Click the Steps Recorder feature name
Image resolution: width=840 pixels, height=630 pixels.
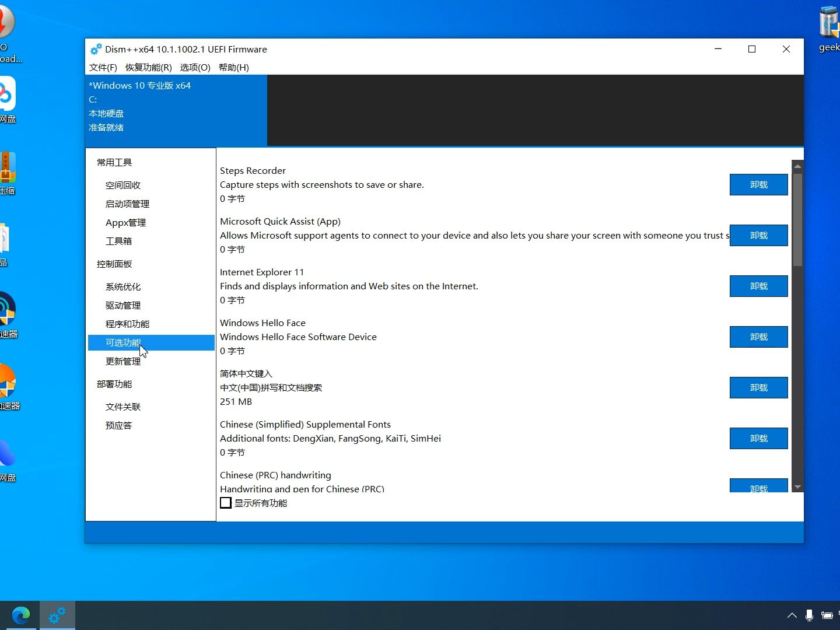coord(253,171)
